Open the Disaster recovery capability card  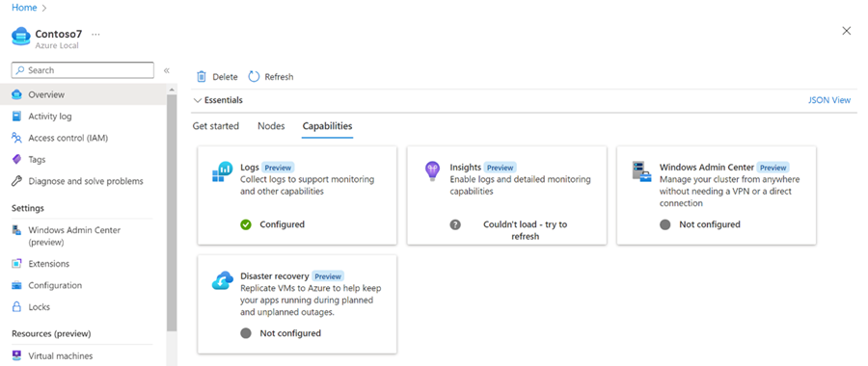tap(297, 304)
